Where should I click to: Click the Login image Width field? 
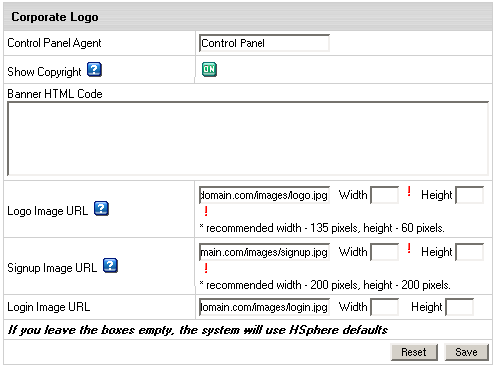385,307
